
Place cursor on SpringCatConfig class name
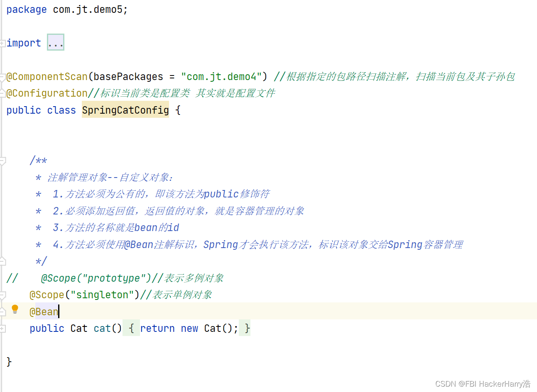click(125, 110)
